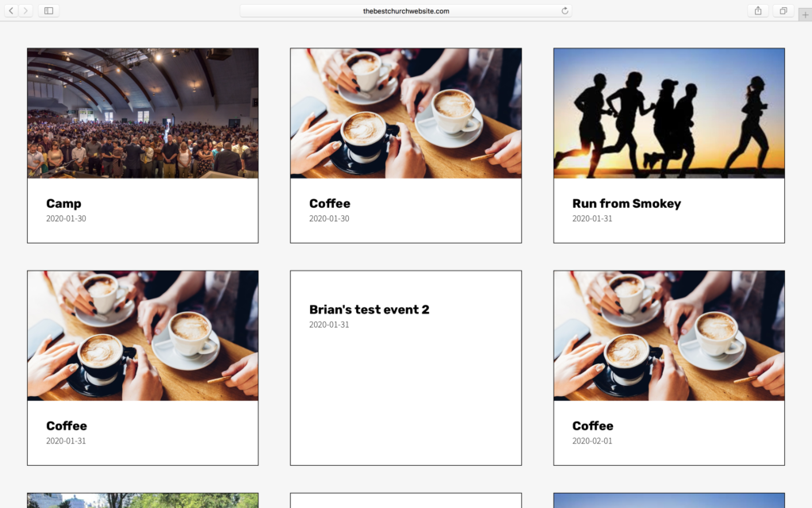Open the Run from Smokey event title
This screenshot has width=812, height=508.
click(x=626, y=203)
